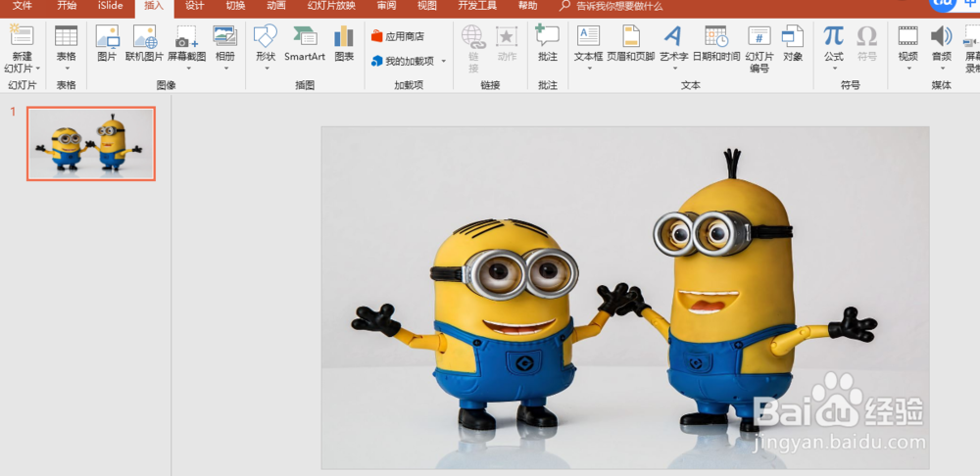Select the Insert (插入) tab
980x476 pixels.
click(x=154, y=6)
